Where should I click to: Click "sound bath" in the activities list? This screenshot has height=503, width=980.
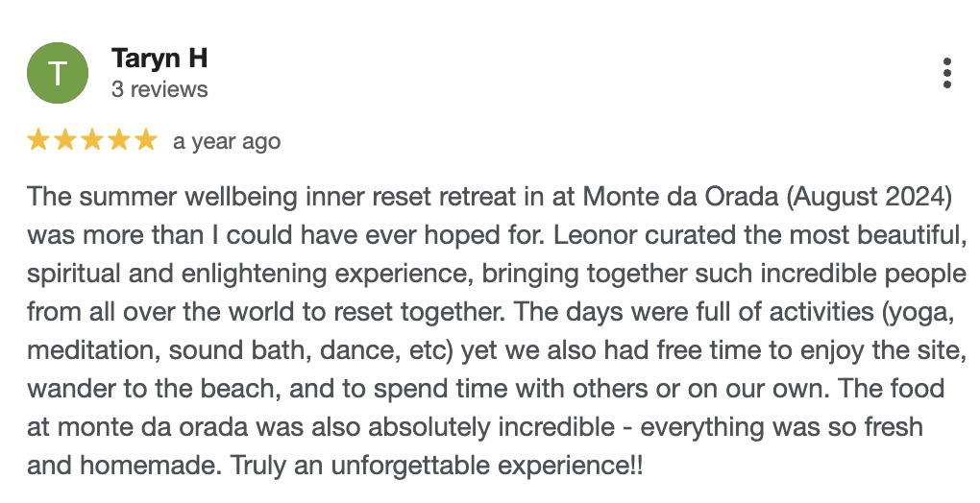(x=219, y=351)
